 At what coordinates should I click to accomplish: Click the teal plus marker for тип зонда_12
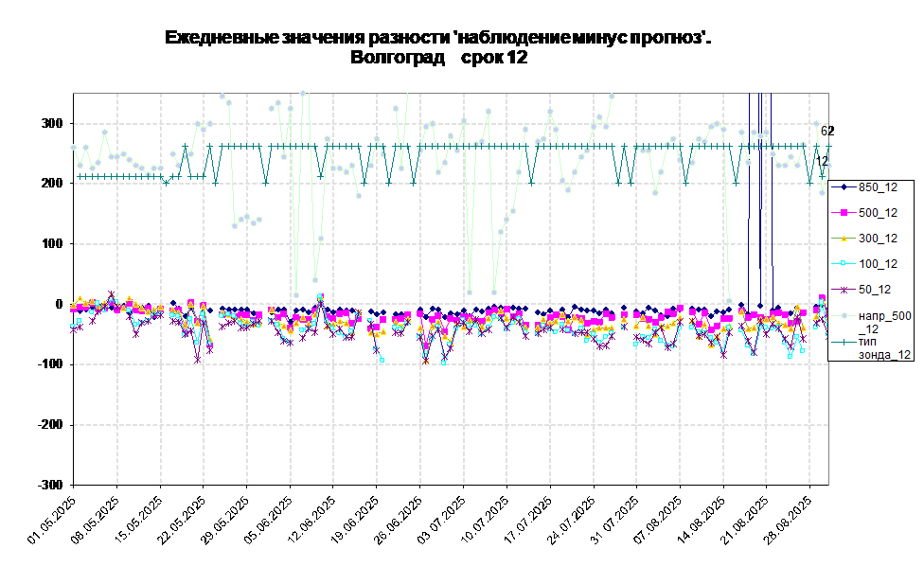pos(843,341)
